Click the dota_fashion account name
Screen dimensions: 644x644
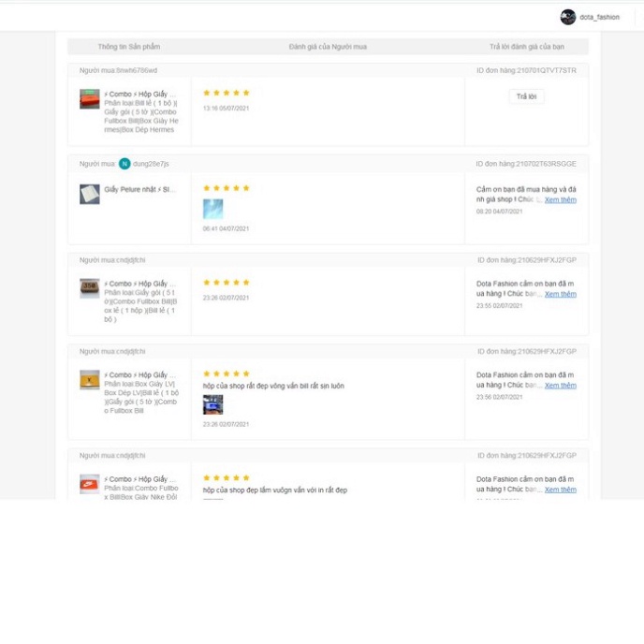[x=599, y=17]
